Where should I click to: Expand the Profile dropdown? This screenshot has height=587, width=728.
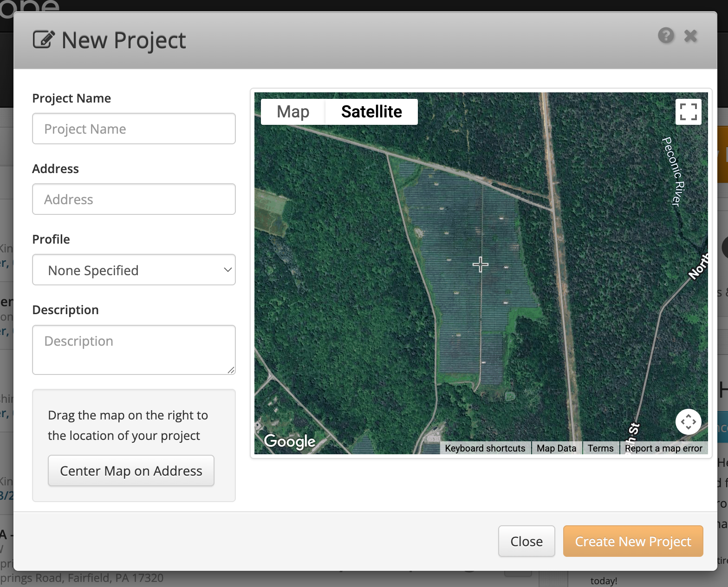(x=134, y=270)
